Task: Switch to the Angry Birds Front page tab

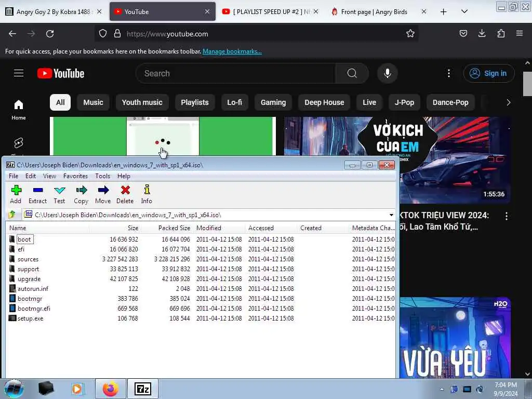Action: click(x=379, y=11)
